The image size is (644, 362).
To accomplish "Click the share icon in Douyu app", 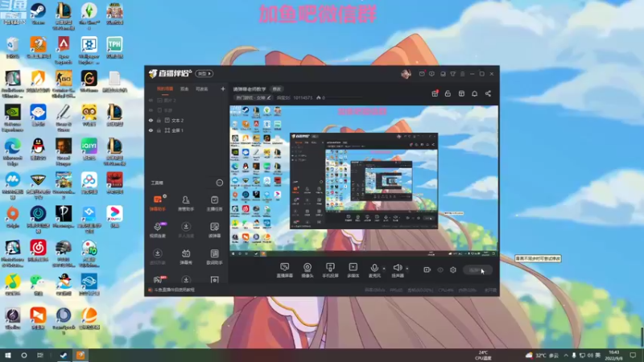I will click(x=488, y=93).
